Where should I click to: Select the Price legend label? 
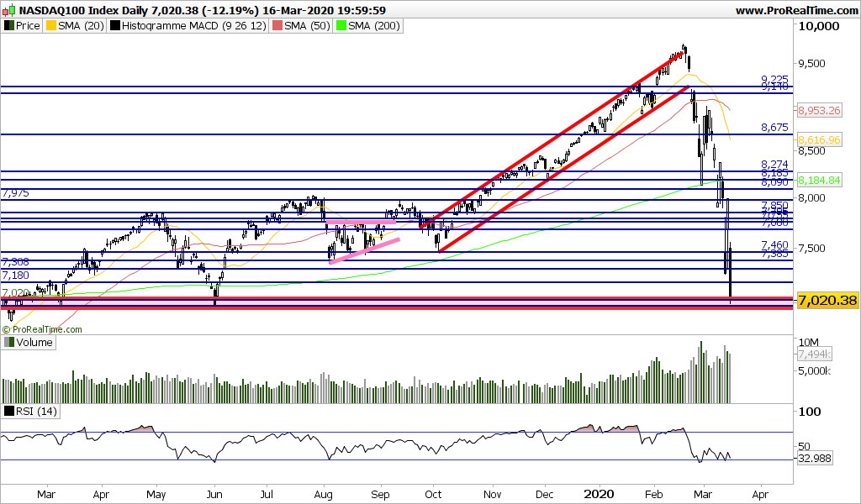[x=28, y=26]
